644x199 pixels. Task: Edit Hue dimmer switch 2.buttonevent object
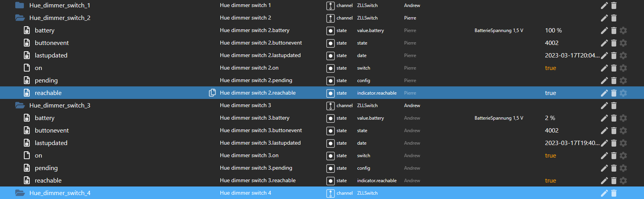(604, 43)
